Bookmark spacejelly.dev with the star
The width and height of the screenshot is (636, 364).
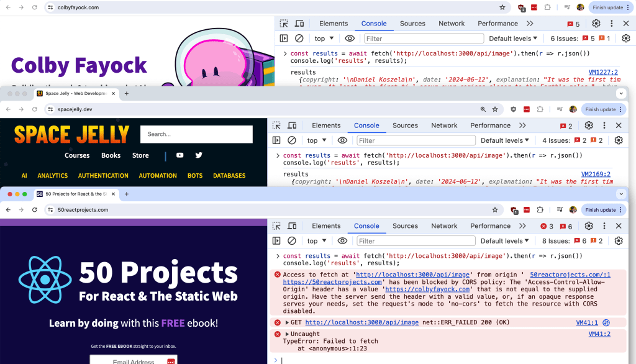(495, 109)
